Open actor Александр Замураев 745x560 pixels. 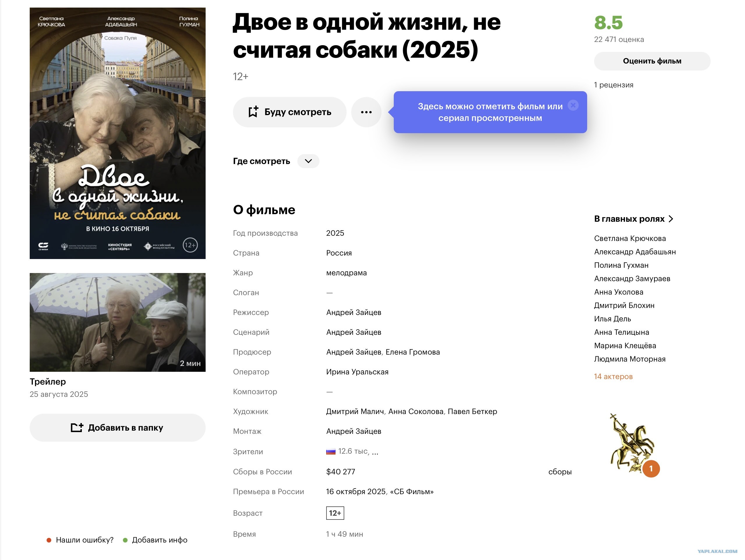(632, 279)
